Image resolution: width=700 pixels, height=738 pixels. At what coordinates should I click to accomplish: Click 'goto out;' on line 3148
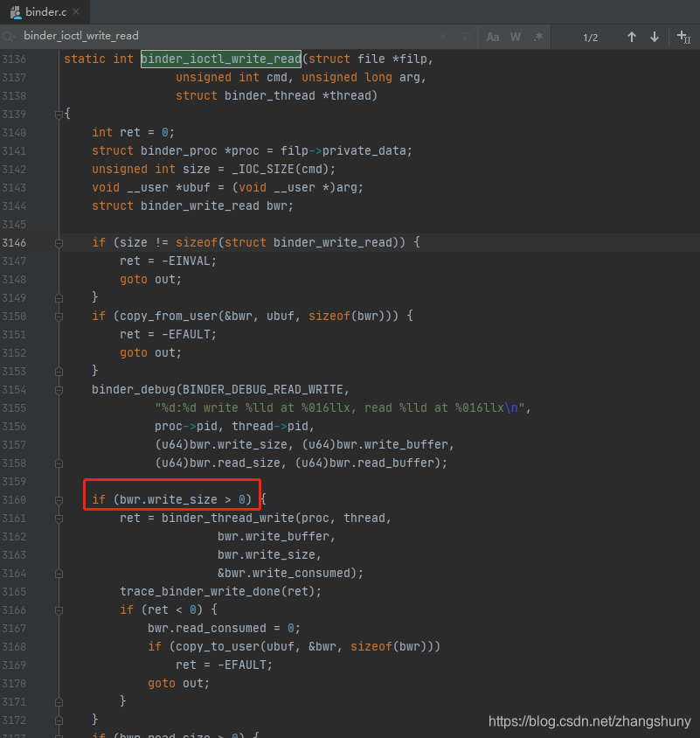(x=150, y=279)
